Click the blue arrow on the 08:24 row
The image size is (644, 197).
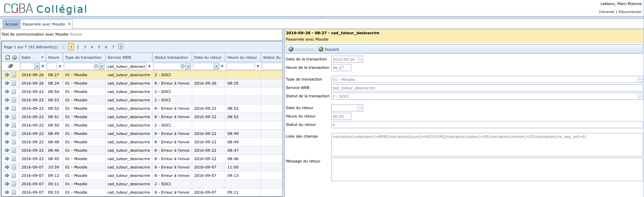[x=7, y=83]
